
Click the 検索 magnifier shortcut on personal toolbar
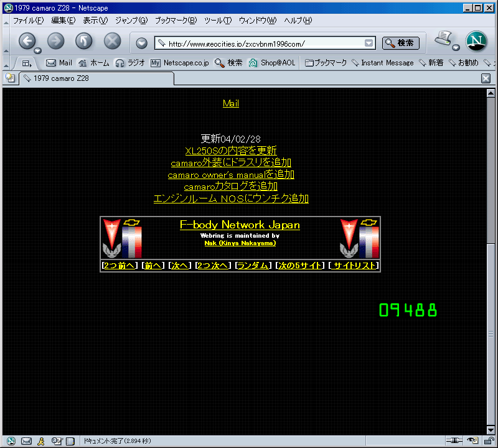[x=228, y=63]
